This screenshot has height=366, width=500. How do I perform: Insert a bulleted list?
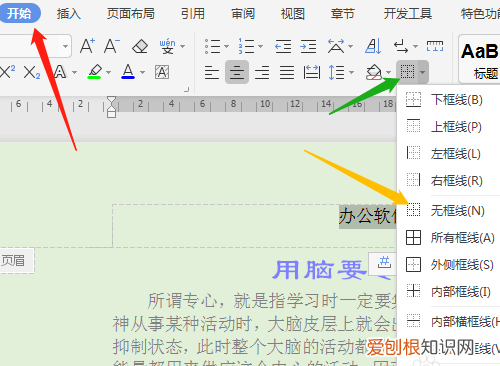coord(213,46)
